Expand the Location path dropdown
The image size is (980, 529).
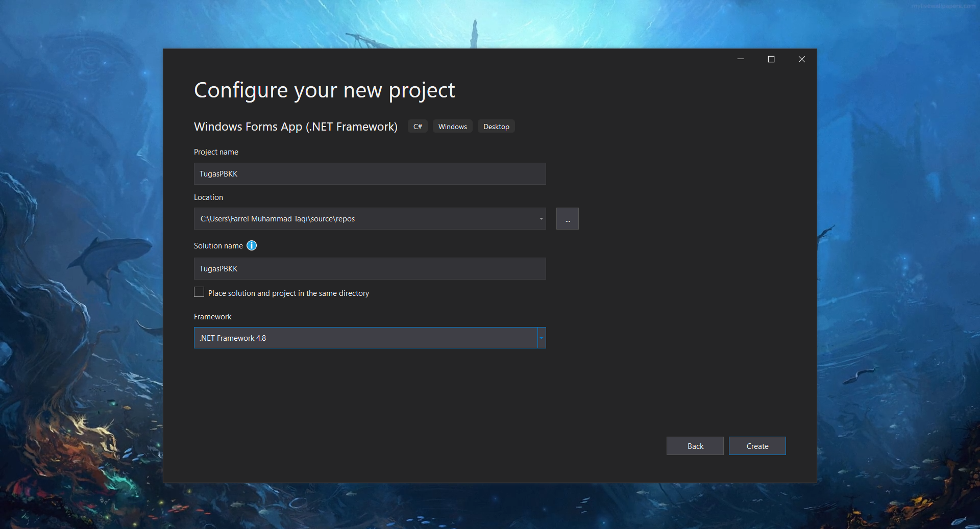click(x=541, y=219)
